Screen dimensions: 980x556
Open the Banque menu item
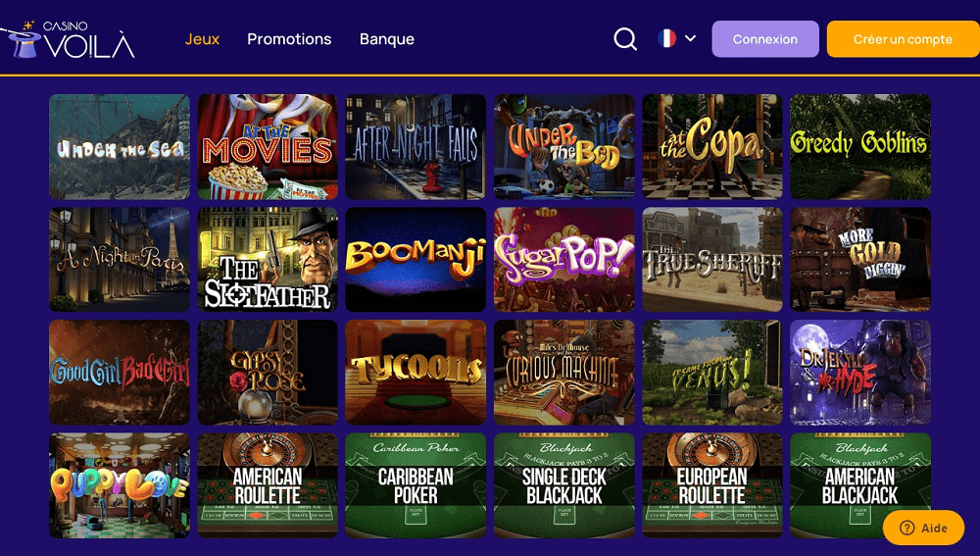pos(387,39)
